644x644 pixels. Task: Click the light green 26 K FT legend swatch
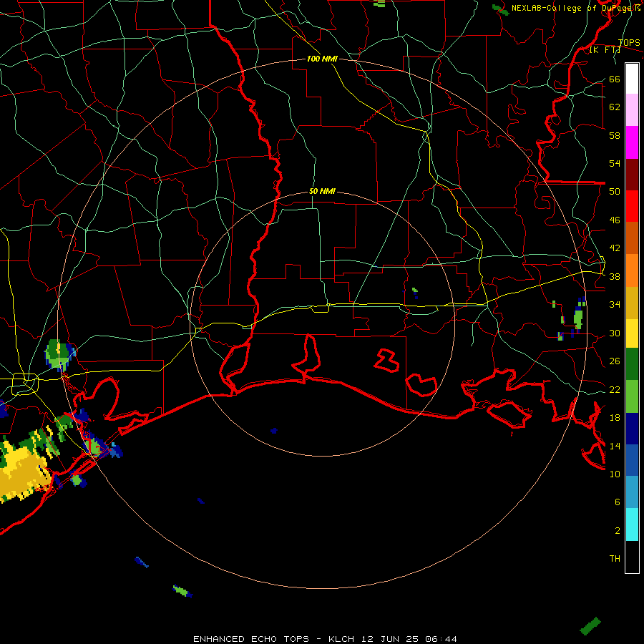(x=632, y=396)
